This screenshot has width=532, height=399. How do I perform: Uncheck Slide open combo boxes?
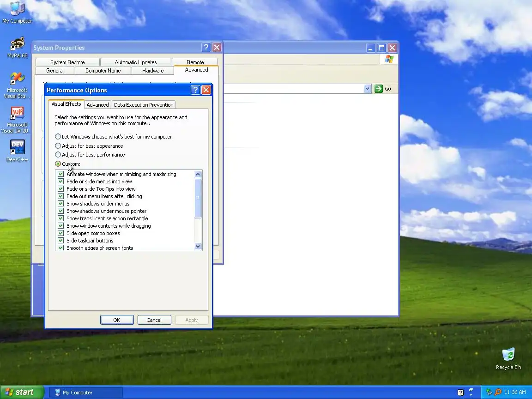61,233
